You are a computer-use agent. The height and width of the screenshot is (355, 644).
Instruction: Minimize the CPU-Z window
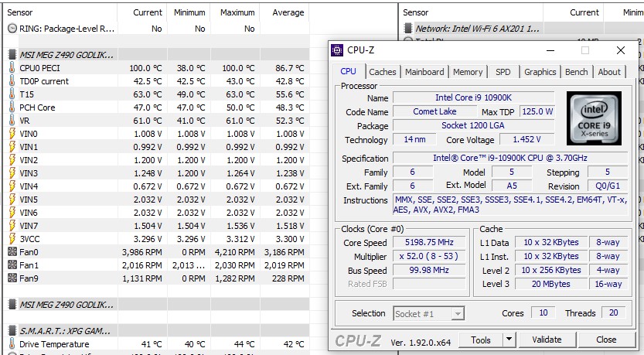coord(550,50)
